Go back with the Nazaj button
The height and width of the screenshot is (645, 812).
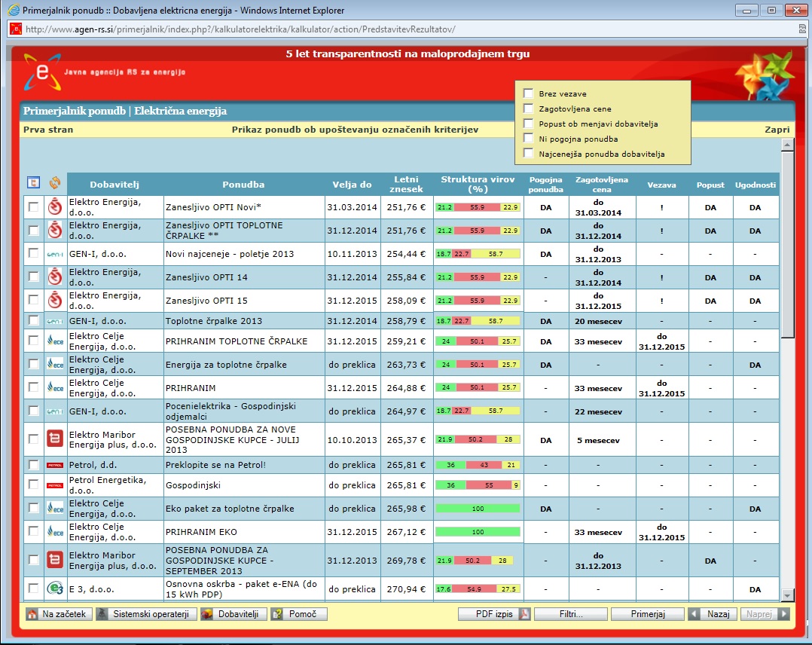tap(712, 614)
